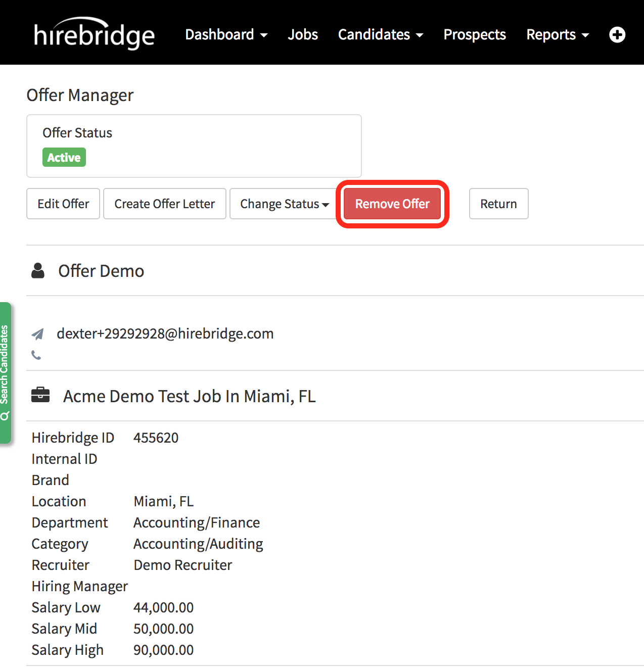Click the green Active status badge
The image size is (644, 668).
point(64,158)
